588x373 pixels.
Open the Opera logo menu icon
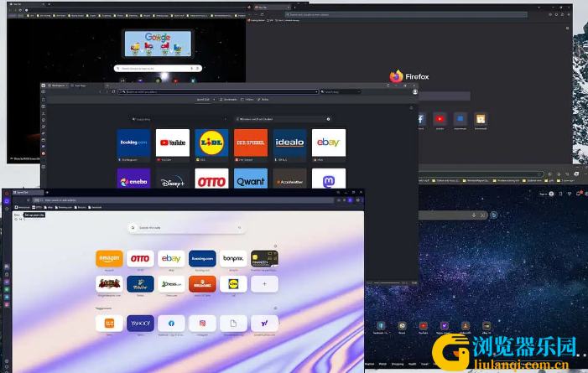pyautogui.click(x=7, y=194)
